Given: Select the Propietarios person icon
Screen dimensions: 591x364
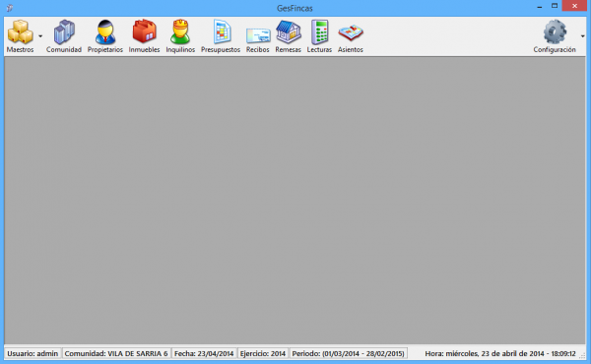Looking at the screenshot, I should (105, 32).
